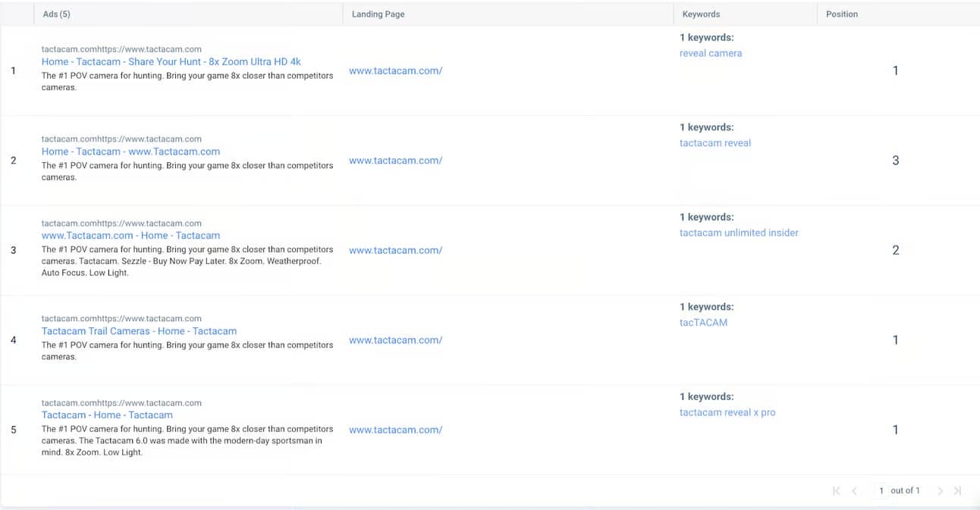Viewport: 980px width, 510px height.
Task: Click the display URL text in row 1 ad
Action: pyautogui.click(x=121, y=49)
